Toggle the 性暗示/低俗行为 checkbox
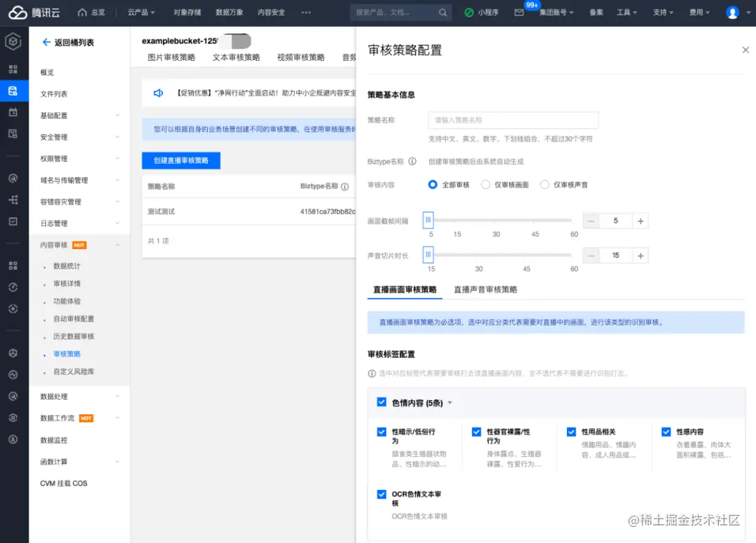Screen dimensions: 756x543 pyautogui.click(x=381, y=432)
